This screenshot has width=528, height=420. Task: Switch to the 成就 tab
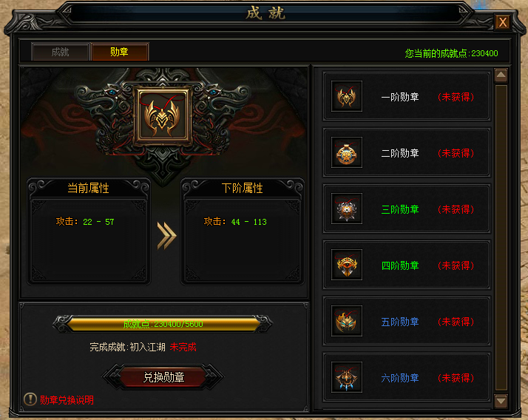pyautogui.click(x=61, y=52)
